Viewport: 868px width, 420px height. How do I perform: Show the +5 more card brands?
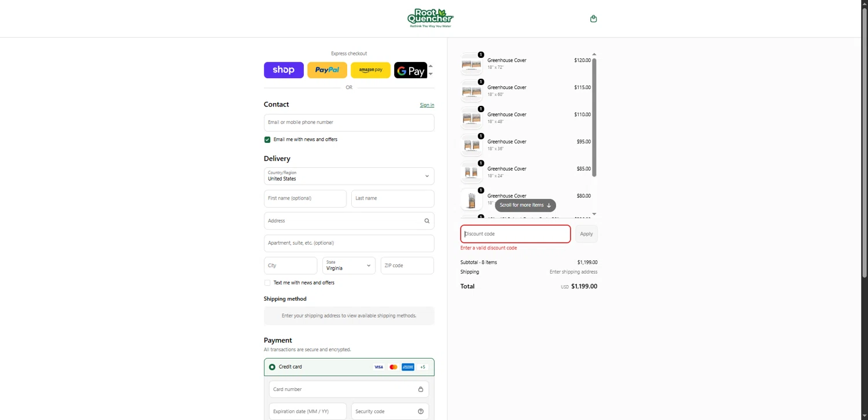click(422, 367)
